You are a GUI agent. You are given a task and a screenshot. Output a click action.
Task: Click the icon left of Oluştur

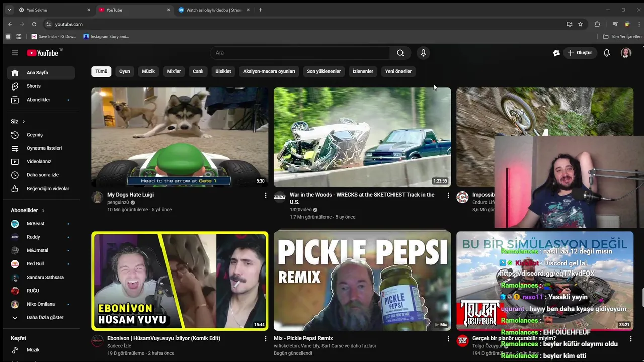point(556,53)
